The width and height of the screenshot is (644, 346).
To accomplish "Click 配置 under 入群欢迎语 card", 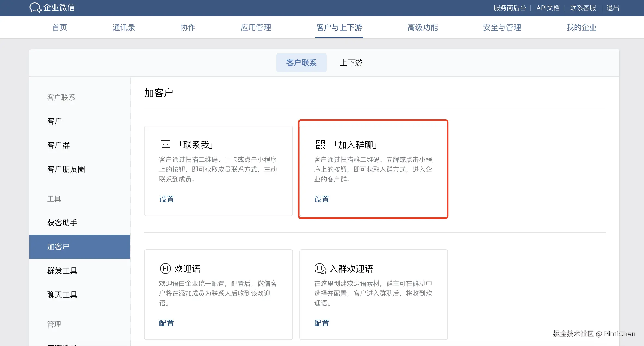I will pyautogui.click(x=322, y=323).
